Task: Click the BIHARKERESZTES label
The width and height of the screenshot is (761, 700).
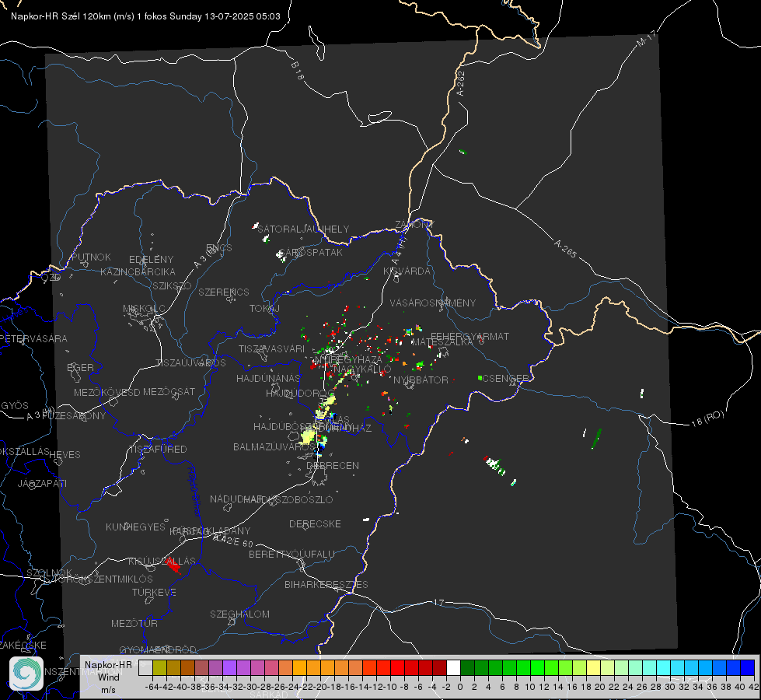Action: tap(326, 584)
